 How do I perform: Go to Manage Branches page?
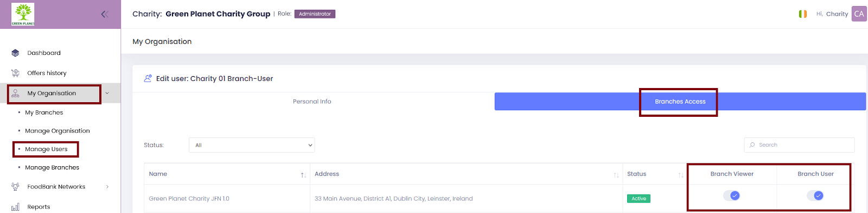52,167
